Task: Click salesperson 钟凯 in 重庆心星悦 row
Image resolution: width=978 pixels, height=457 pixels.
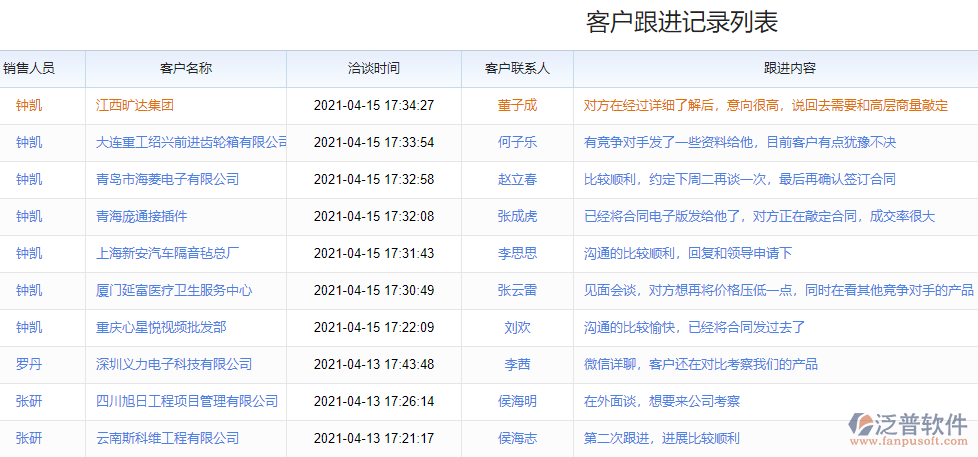Action: (x=29, y=327)
